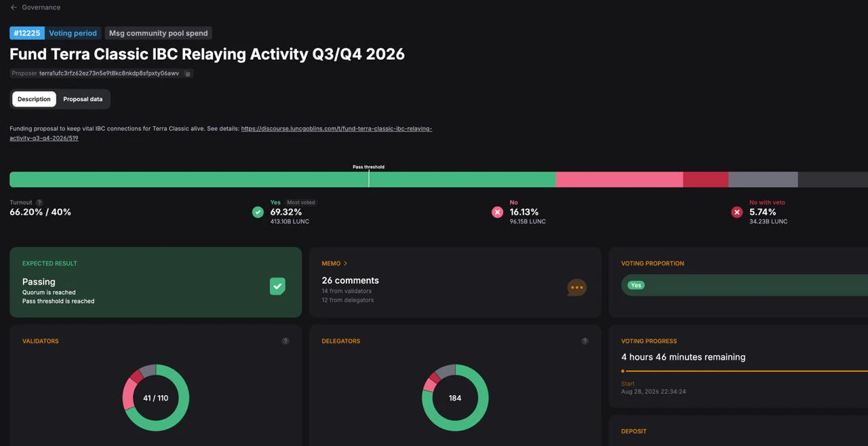Click the green Yes checkmark icon

(258, 212)
